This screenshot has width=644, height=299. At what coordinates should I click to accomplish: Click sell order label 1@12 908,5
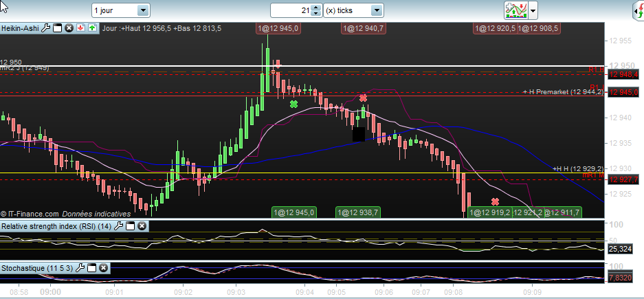tap(538, 28)
